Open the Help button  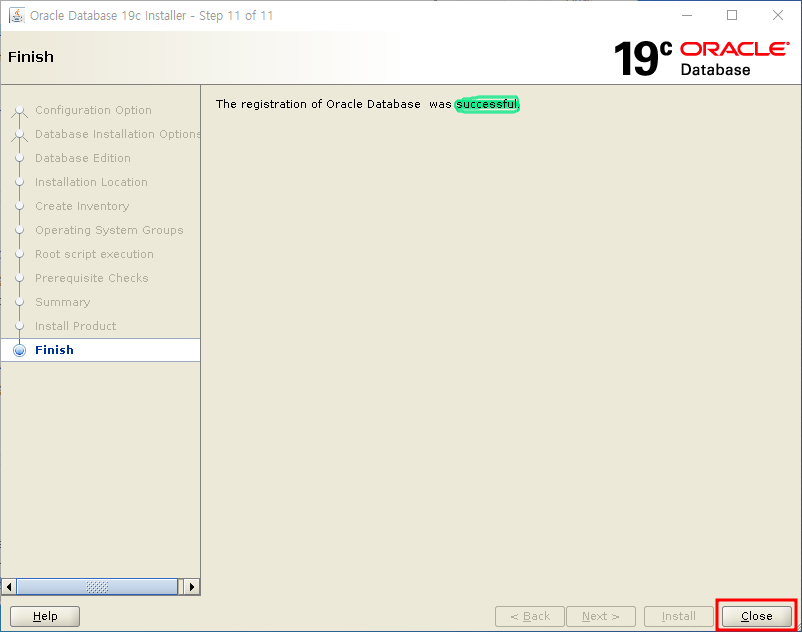tap(45, 616)
